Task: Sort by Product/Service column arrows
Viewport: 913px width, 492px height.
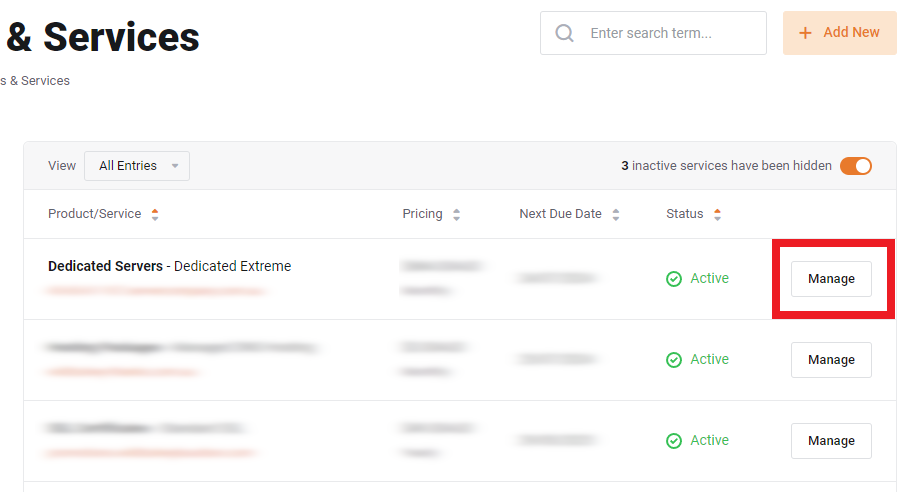Action: [x=155, y=214]
